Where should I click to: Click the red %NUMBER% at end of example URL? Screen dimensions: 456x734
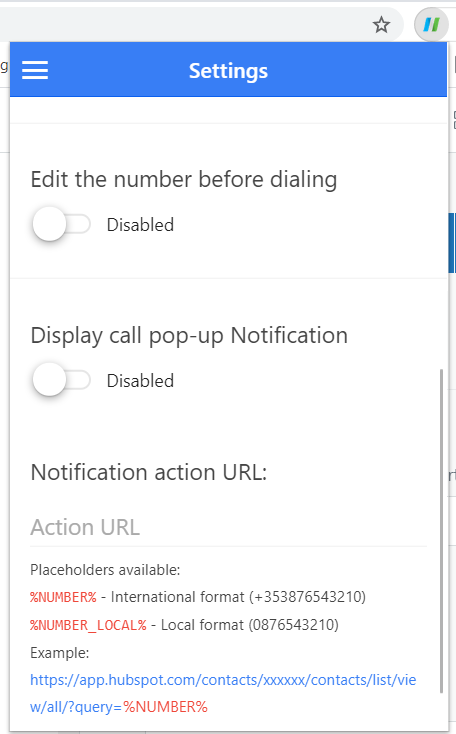tap(165, 706)
